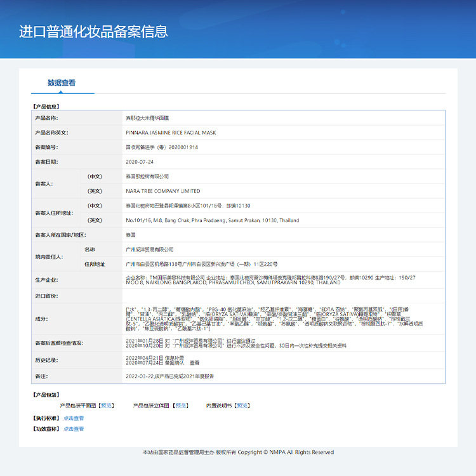Preview the 产品包装立体图 image

(181, 406)
